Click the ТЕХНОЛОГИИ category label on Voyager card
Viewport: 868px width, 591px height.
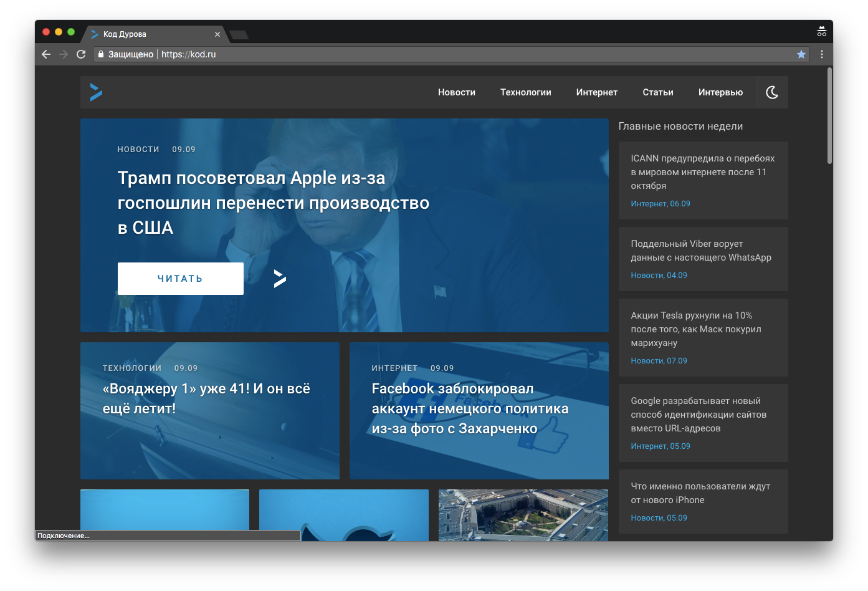point(132,368)
